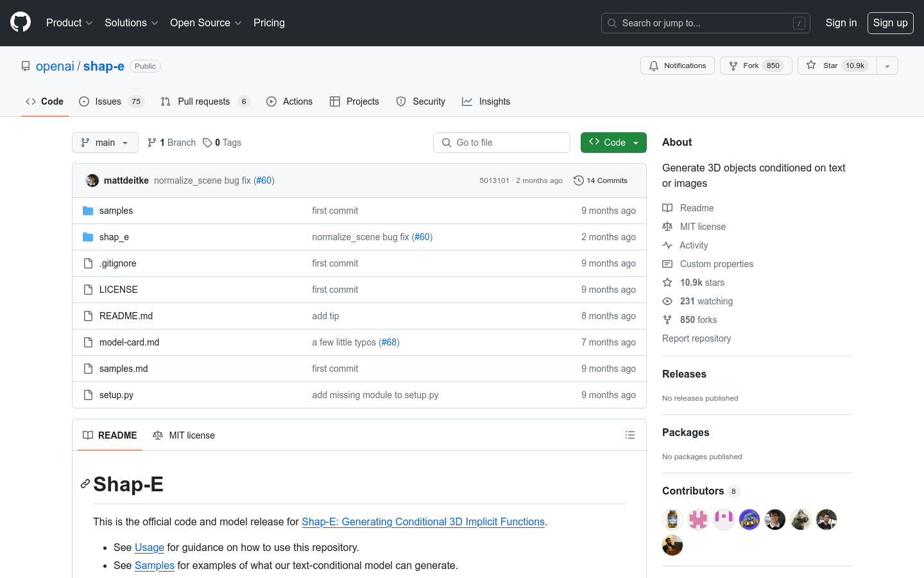Open the Notifications bell button
The height and width of the screenshot is (578, 924).
coord(678,66)
